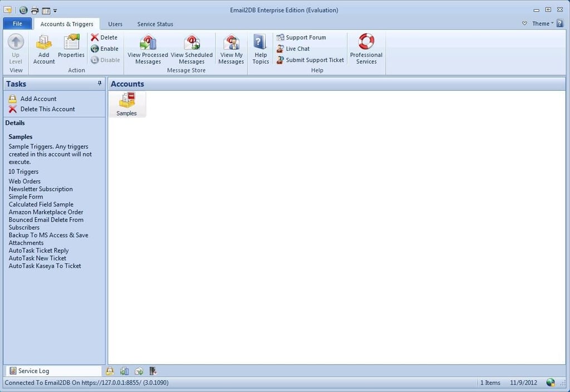Collapse the ribbon with the heart-shaped arrow
This screenshot has height=392, width=570.
tap(524, 23)
